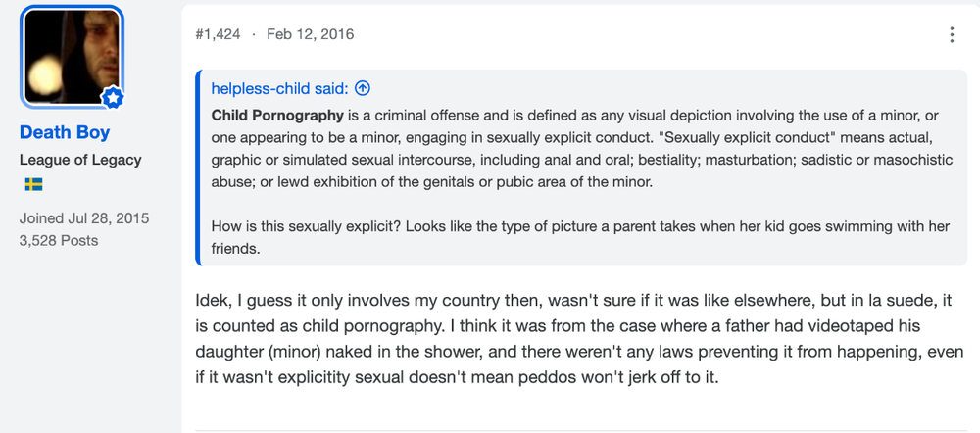Click the 3,528 Posts count
Screen dimensions: 980x433
pos(59,241)
